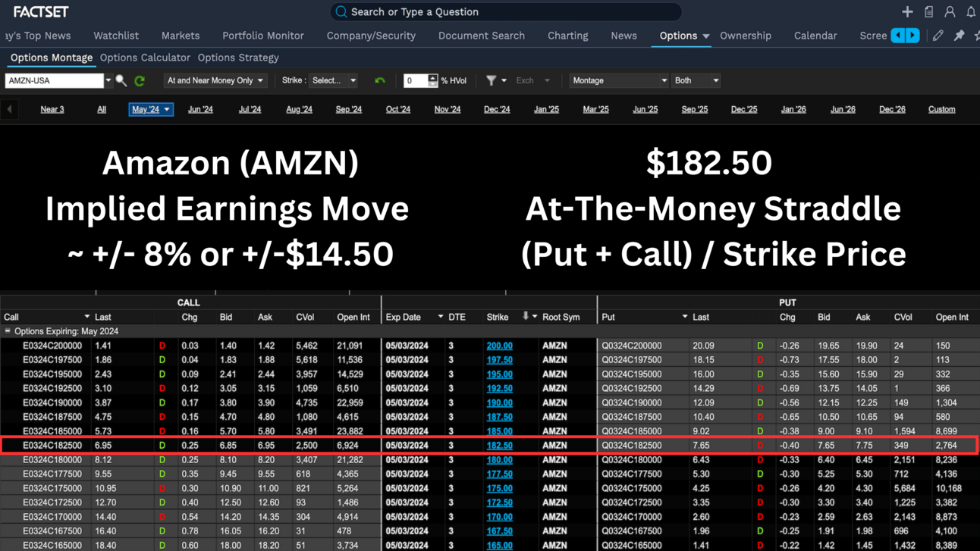980x551 pixels.
Task: Click the symbol lookup magnifier icon
Action: pyautogui.click(x=121, y=80)
